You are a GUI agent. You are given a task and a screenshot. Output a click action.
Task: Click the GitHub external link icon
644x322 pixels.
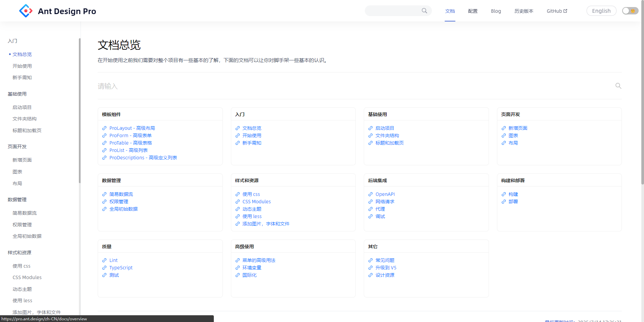(x=565, y=11)
